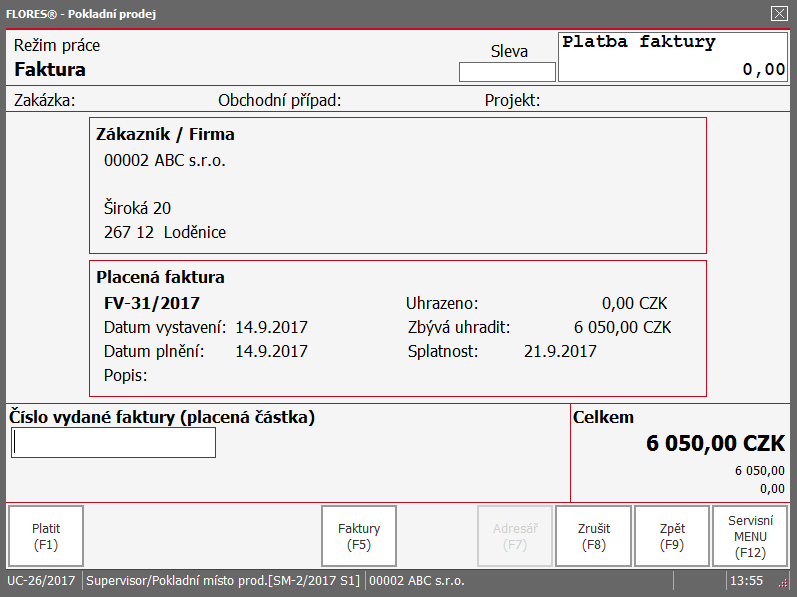
Task: Click the Supervisor/Pokladní místo status bar section
Action: 223,580
